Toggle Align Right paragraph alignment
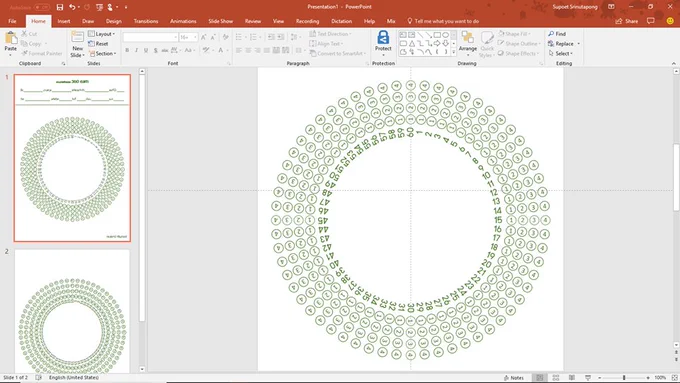Viewport: 680px width, 383px height. [258, 50]
